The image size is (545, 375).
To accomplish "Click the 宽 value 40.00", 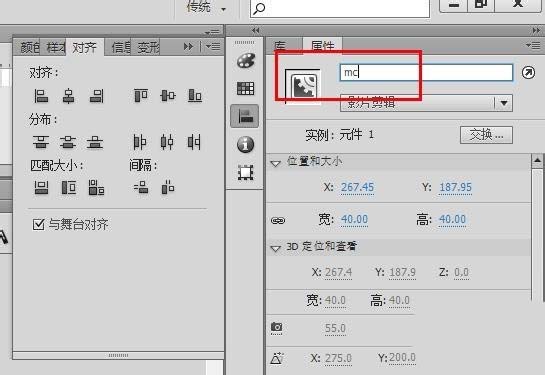I will (x=354, y=220).
